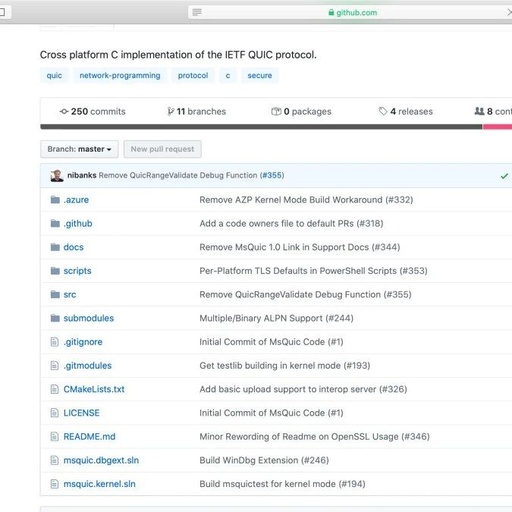Click the .gitmodules file icon
This screenshot has width=512, height=512.
click(x=54, y=365)
